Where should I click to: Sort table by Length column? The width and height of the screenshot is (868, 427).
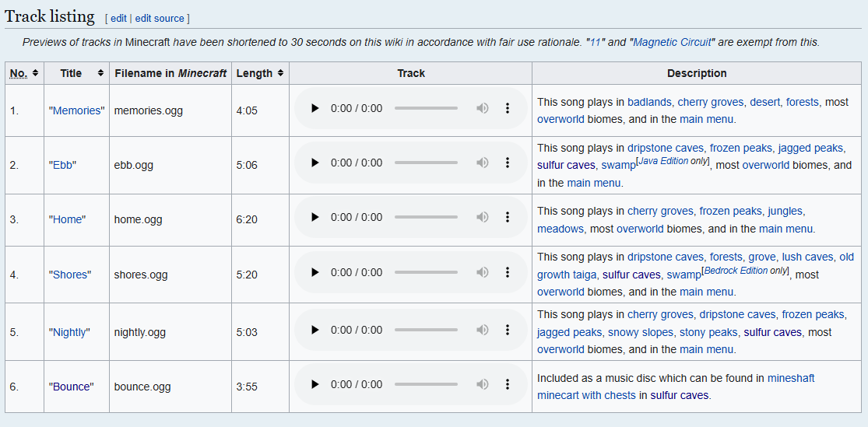tap(260, 73)
